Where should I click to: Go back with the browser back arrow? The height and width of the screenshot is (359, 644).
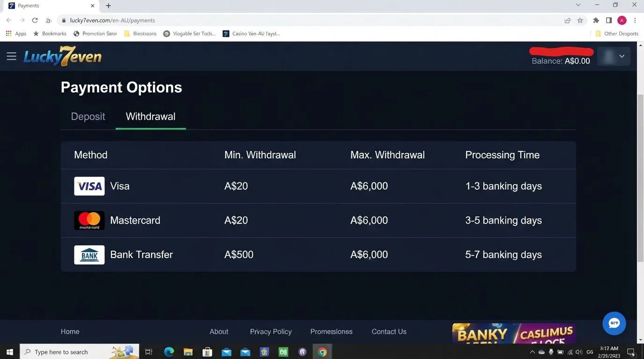point(9,20)
